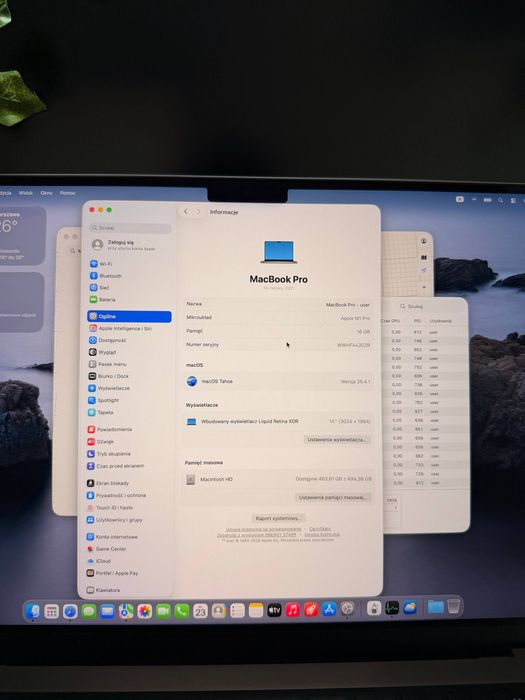Viewport: 525px width, 700px height.
Task: Open Prywatność i ochrona settings
Action: click(116, 496)
